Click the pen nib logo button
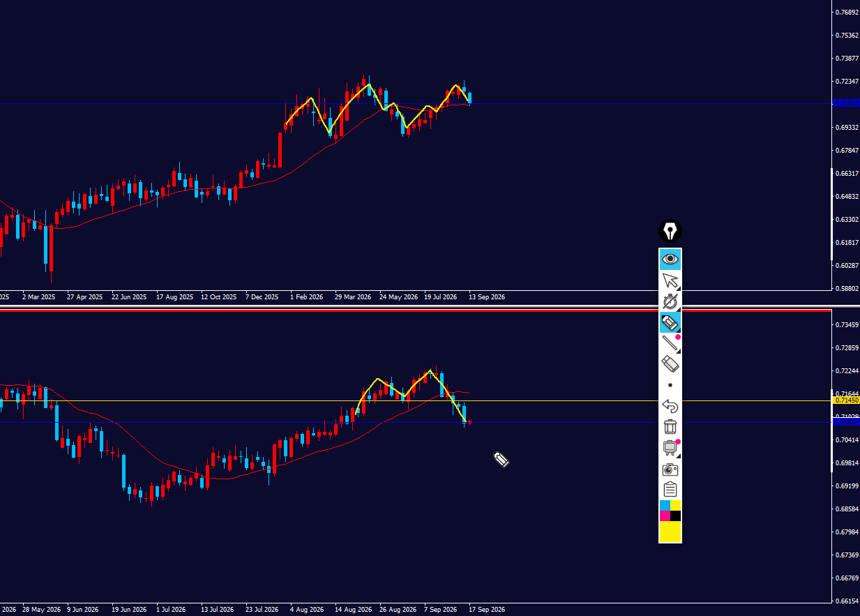This screenshot has width=860, height=616. [670, 231]
